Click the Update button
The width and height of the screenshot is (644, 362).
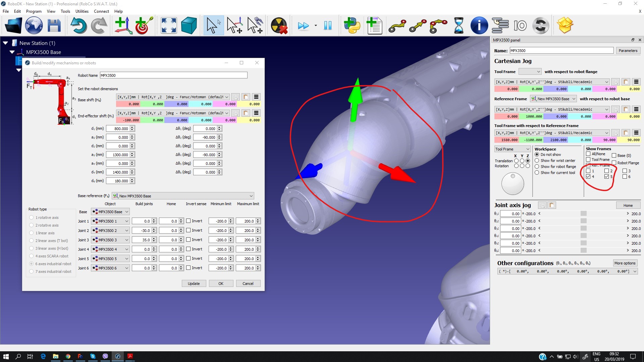[x=194, y=284]
